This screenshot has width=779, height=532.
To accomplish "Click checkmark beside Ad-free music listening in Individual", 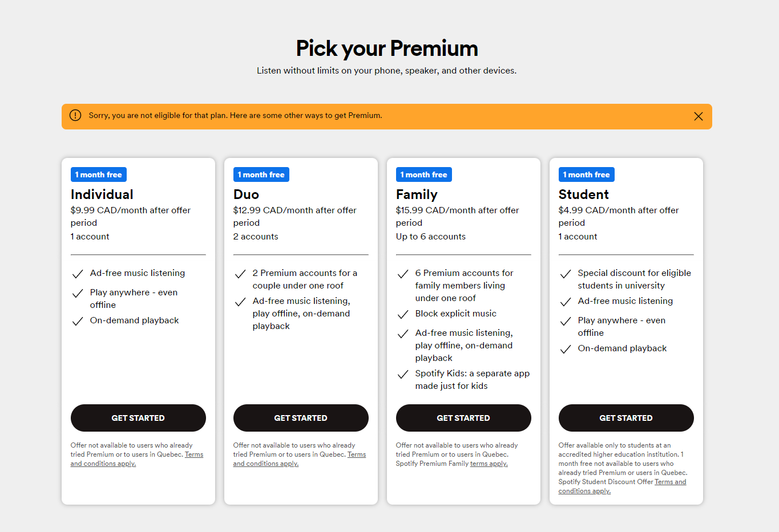I will point(78,274).
